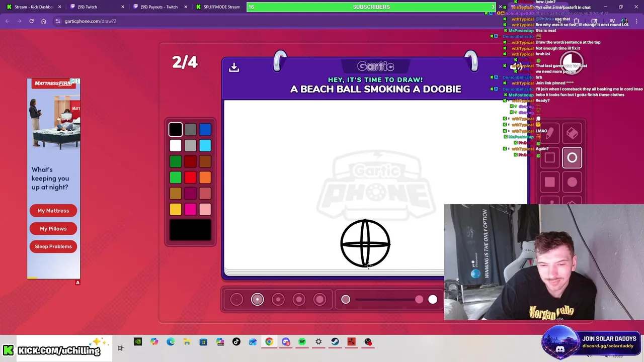Screen dimensions: 644x362
Task: Click the drawn beach ball on canvas
Action: pyautogui.click(x=365, y=243)
